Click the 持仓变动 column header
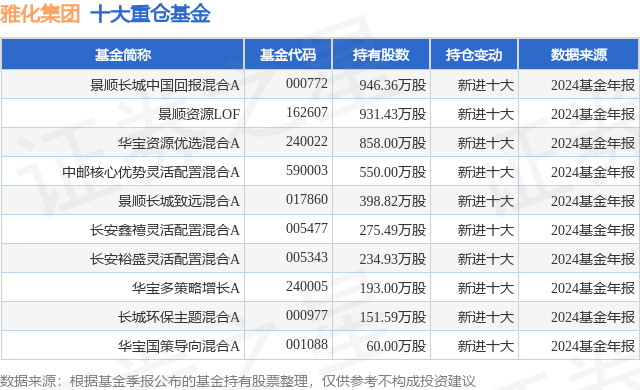 474,55
